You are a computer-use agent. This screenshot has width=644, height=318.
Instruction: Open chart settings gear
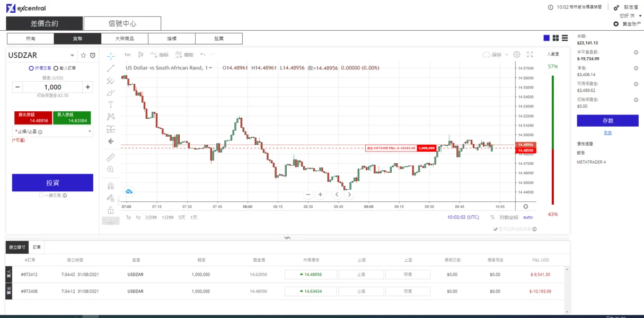pos(517,55)
